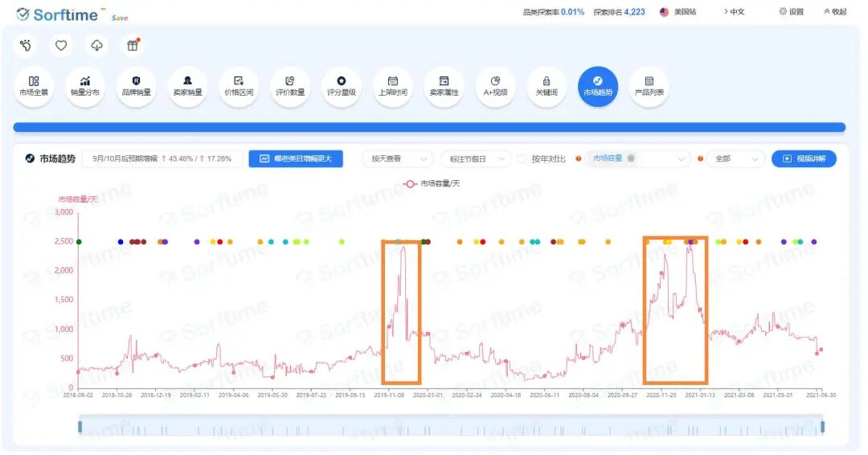This screenshot has height=455, width=868.
Task: Open 品牌销量 brand sales icon
Action: [136, 86]
